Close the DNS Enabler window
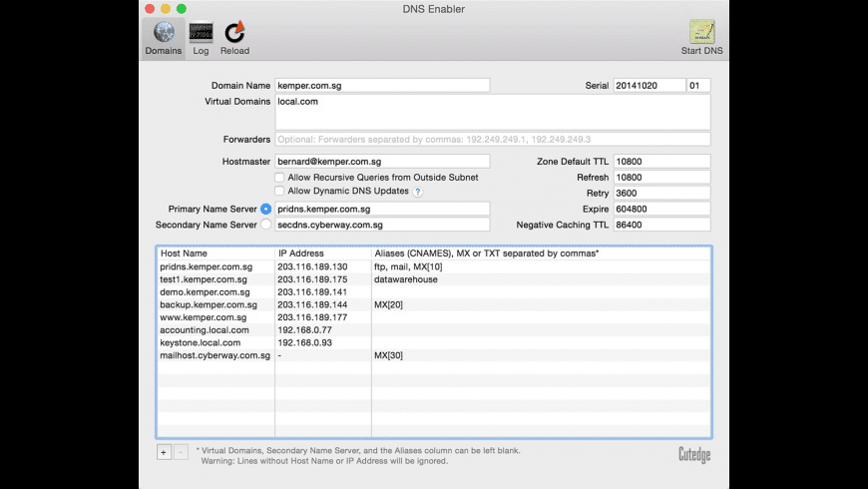The width and height of the screenshot is (868, 489). 150,9
